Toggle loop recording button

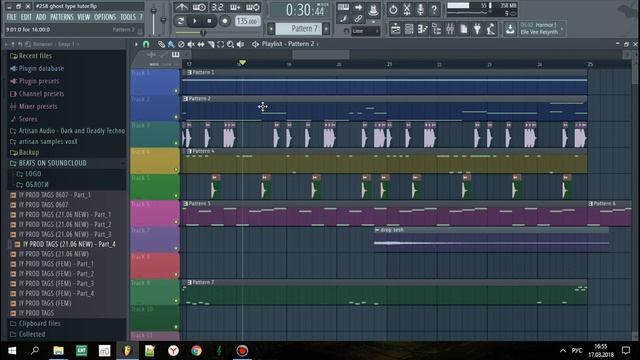tap(253, 7)
